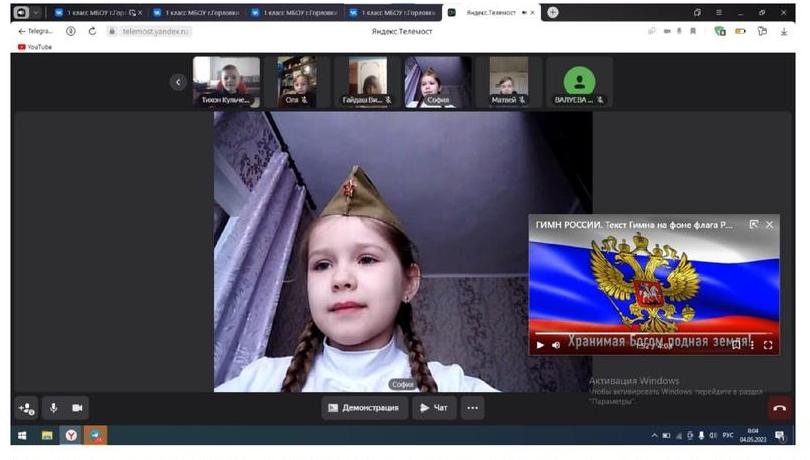Open Yandex Browser from the taskbar
This screenshot has width=810, height=460.
(71, 436)
